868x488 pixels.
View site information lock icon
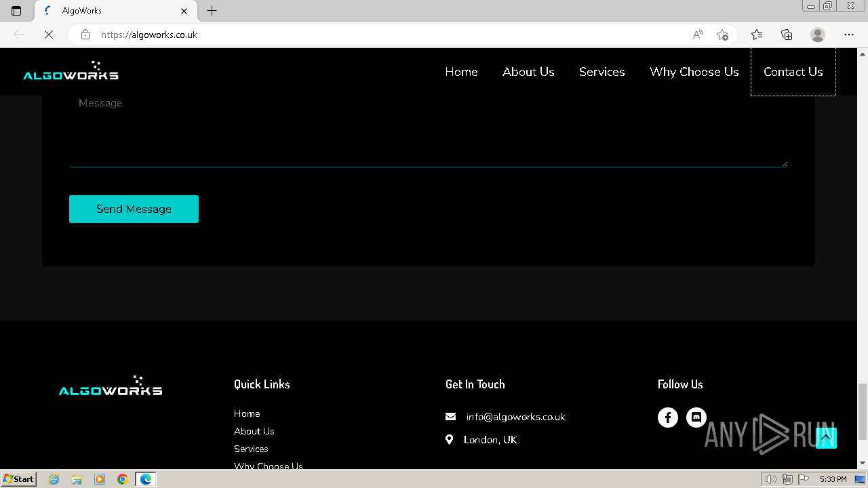pos(85,35)
